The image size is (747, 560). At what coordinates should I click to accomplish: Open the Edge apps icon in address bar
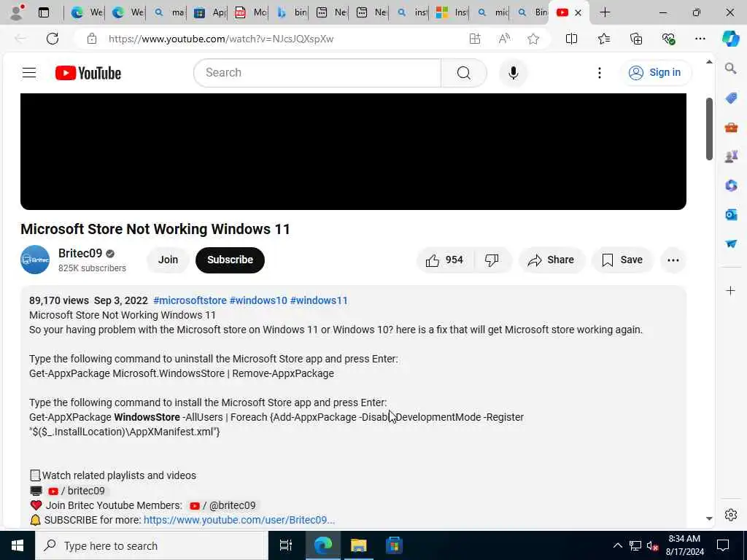click(474, 39)
